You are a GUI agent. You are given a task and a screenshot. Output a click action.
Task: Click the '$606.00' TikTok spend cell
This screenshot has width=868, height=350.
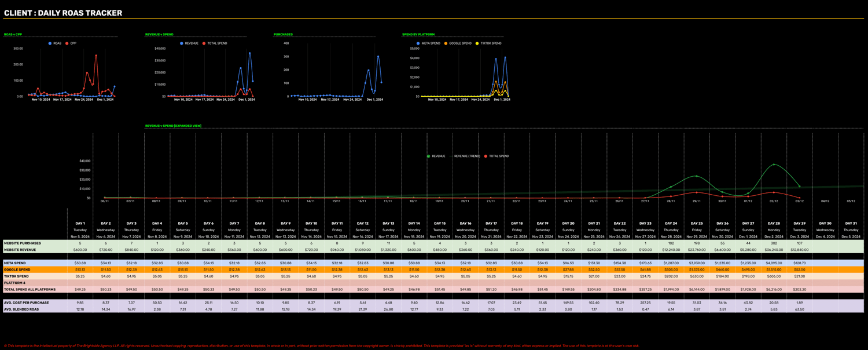[774, 276]
